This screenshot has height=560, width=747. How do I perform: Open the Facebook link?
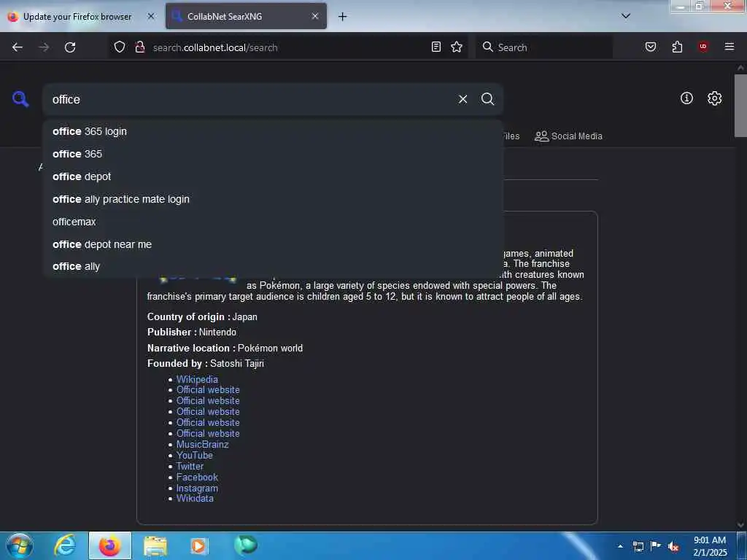click(197, 477)
